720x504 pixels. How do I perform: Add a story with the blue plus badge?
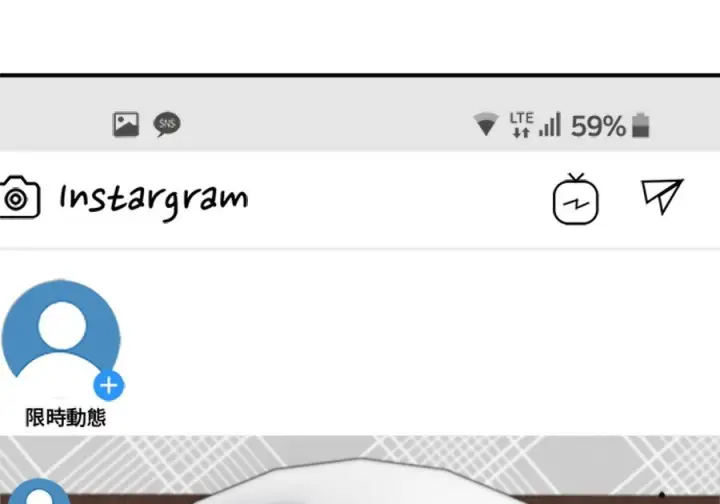coord(109,386)
